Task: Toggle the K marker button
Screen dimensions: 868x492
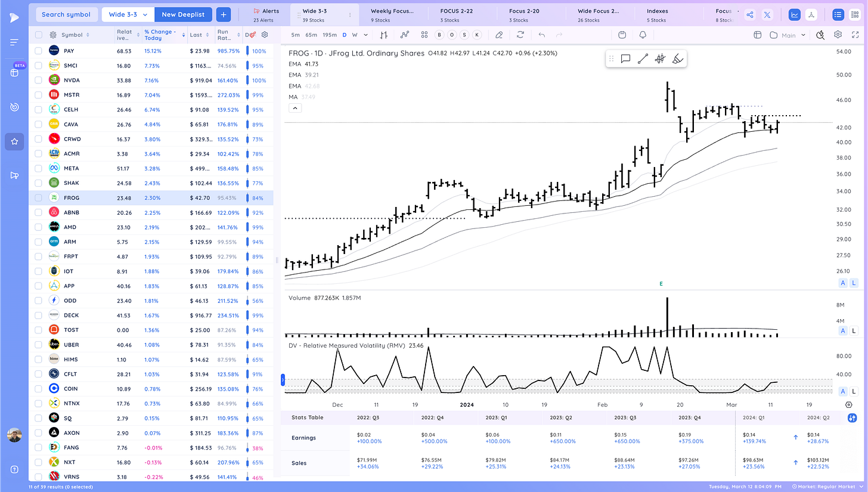Action: coord(476,35)
